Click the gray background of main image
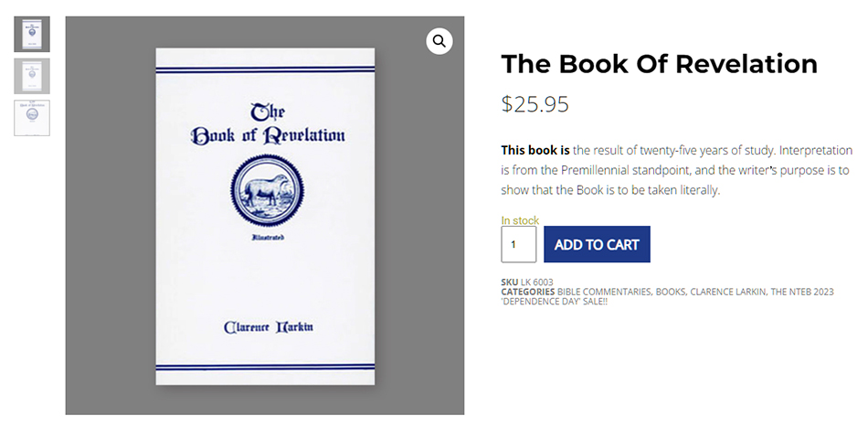The width and height of the screenshot is (868, 437). click(x=110, y=221)
